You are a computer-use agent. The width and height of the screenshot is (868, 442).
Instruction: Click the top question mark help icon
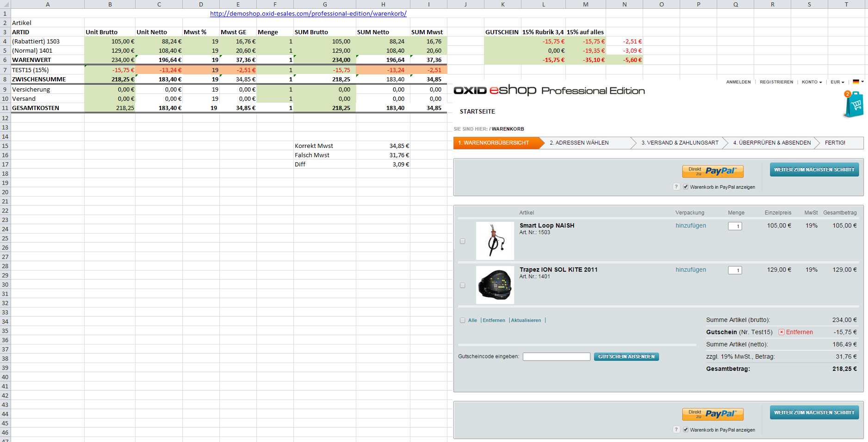point(676,187)
